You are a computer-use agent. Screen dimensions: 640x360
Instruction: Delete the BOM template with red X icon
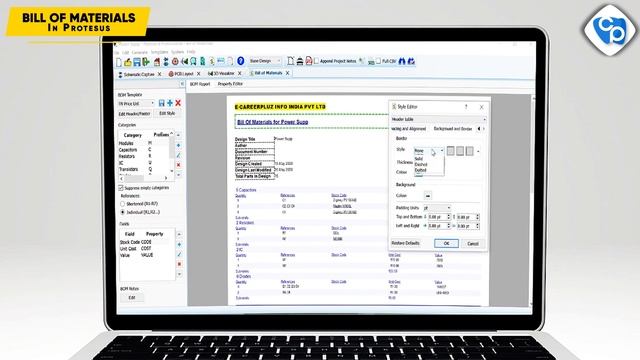pyautogui.click(x=178, y=103)
